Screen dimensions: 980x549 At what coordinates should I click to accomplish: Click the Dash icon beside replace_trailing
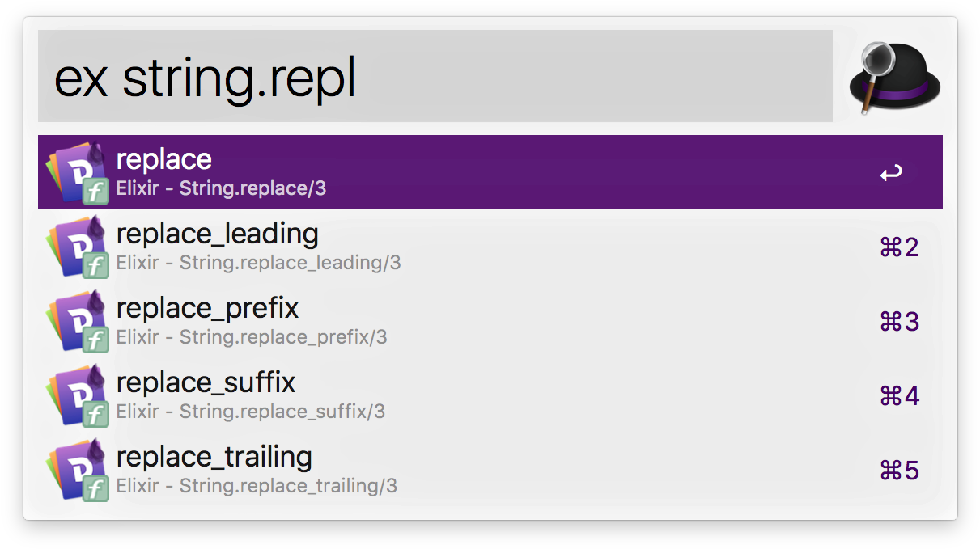[78, 470]
